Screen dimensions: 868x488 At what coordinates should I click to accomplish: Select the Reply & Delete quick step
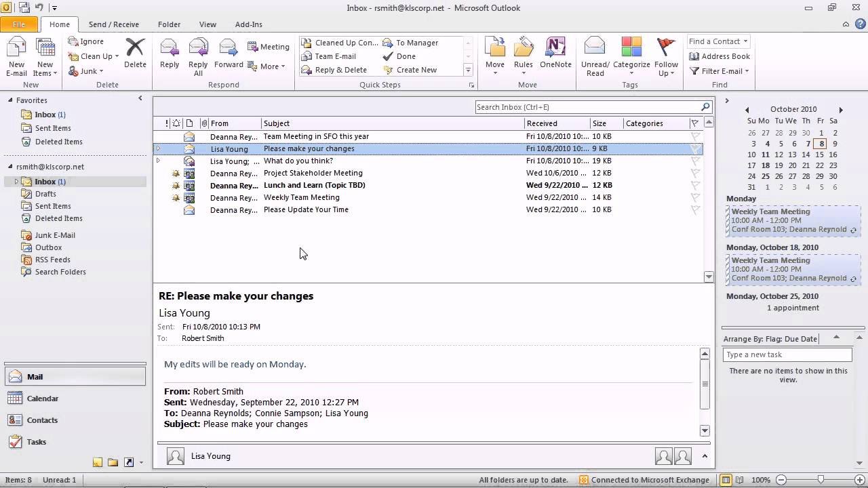click(340, 70)
